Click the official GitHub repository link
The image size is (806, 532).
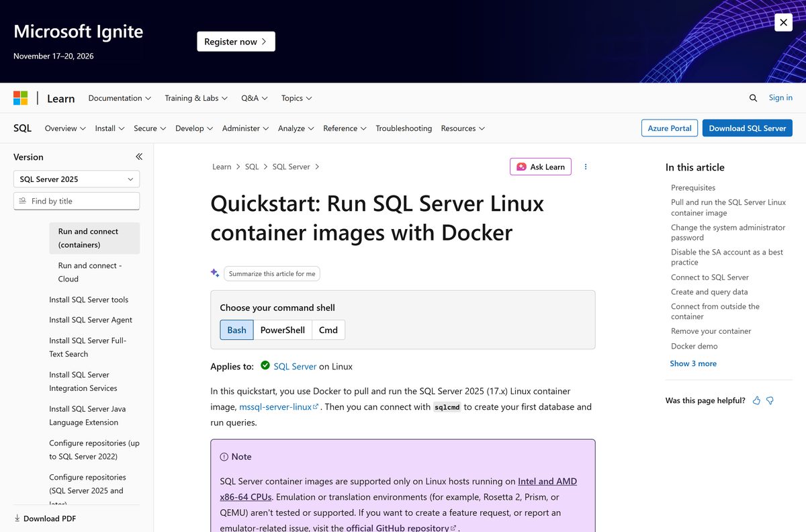402,528
